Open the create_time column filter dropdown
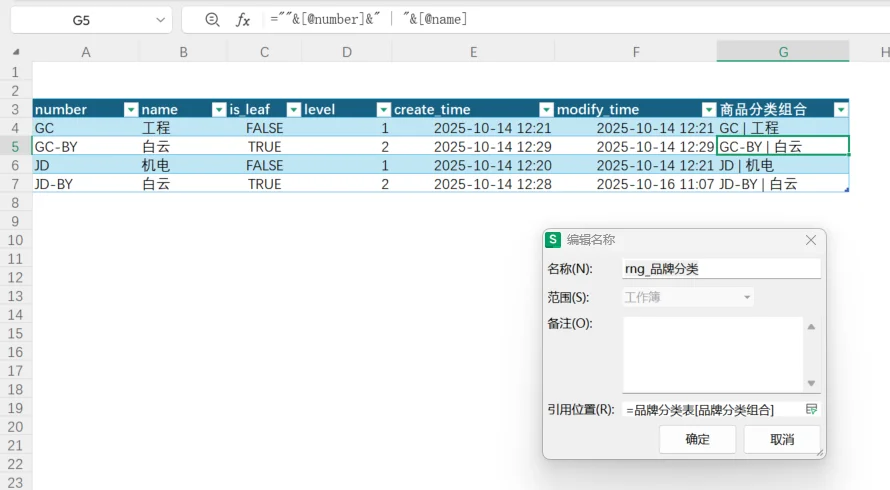Screen dimensions: 890x490 point(546,110)
